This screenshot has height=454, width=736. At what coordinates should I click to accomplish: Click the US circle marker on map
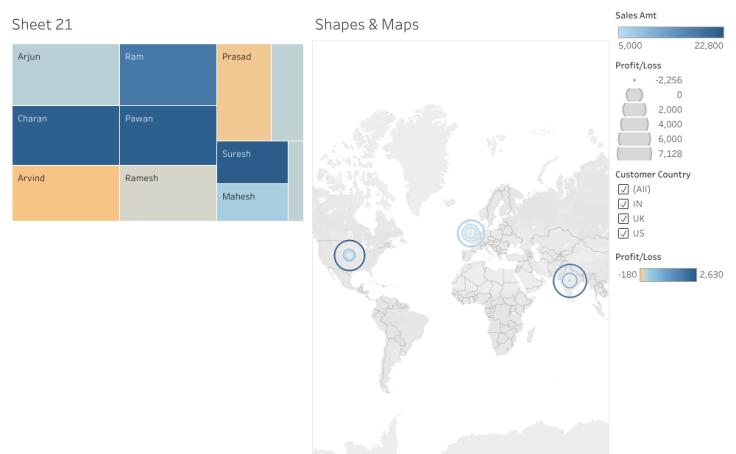pos(349,256)
